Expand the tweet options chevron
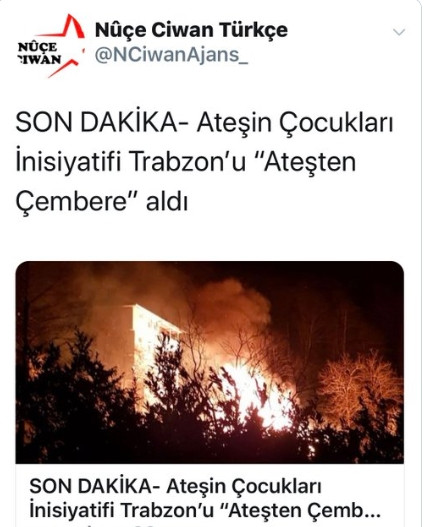The height and width of the screenshot is (527, 424). coord(399,32)
